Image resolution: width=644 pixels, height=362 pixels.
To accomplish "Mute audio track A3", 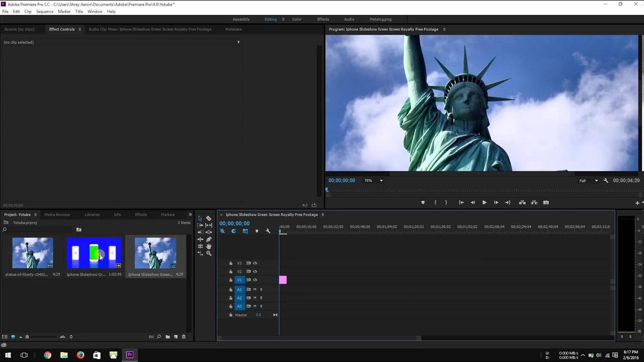I will (255, 306).
